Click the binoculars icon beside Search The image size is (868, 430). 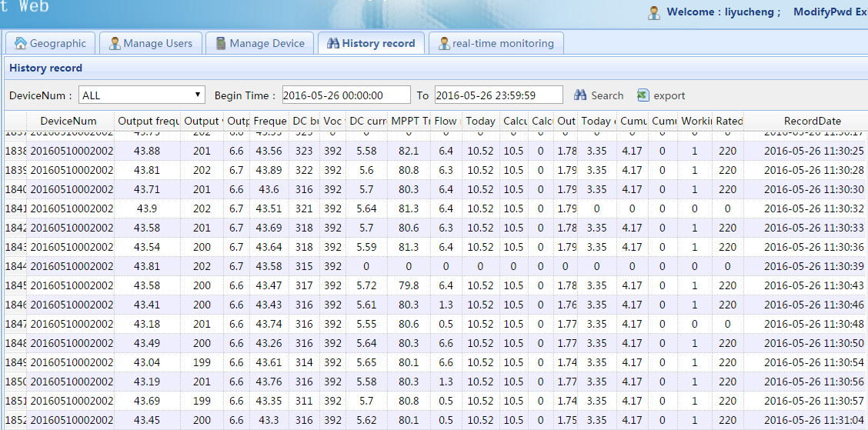point(580,95)
